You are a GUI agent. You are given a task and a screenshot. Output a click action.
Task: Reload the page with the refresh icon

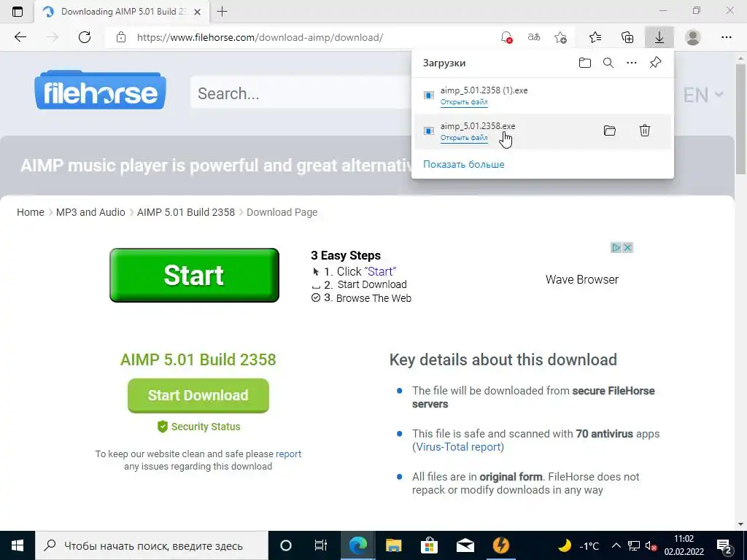tap(85, 37)
